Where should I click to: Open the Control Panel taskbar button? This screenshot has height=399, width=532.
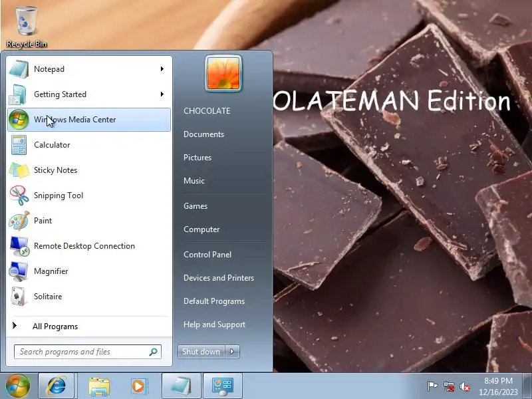(223, 386)
